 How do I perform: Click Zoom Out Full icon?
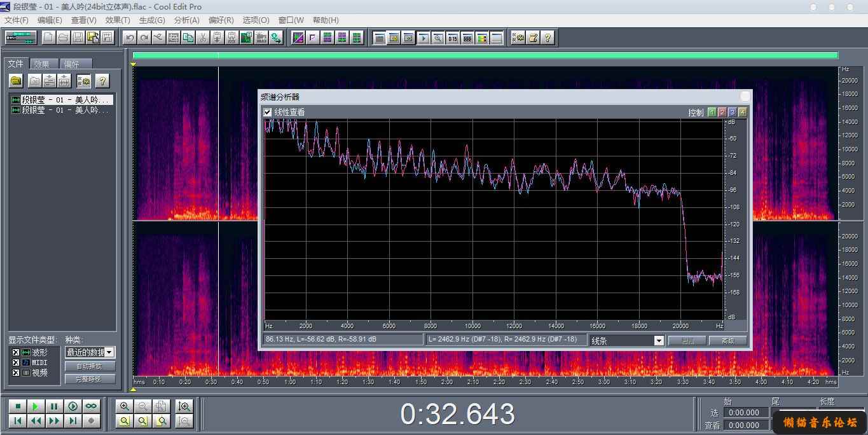(x=162, y=406)
